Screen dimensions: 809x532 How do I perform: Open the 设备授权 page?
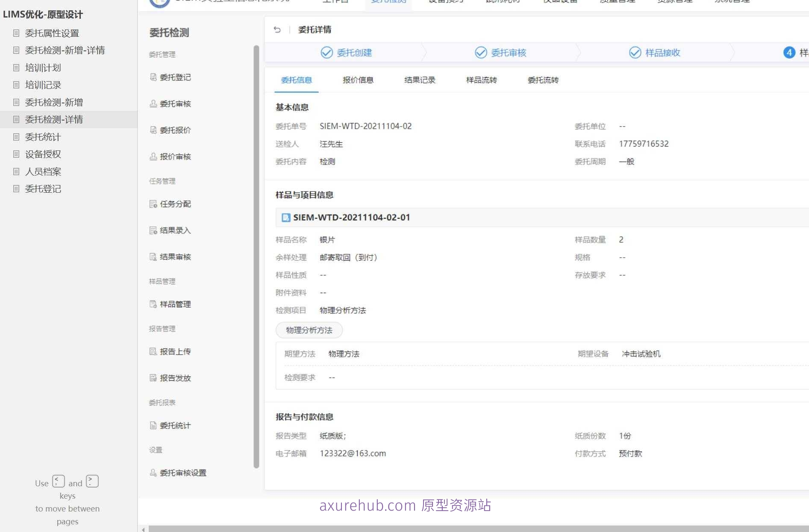tap(43, 154)
